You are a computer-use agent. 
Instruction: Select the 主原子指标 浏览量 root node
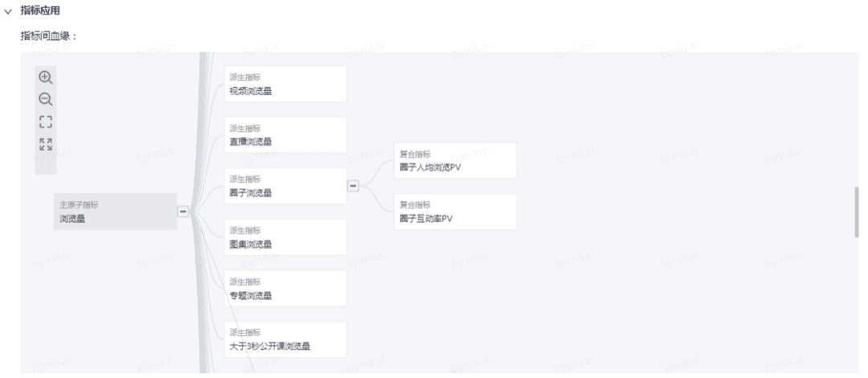click(116, 212)
